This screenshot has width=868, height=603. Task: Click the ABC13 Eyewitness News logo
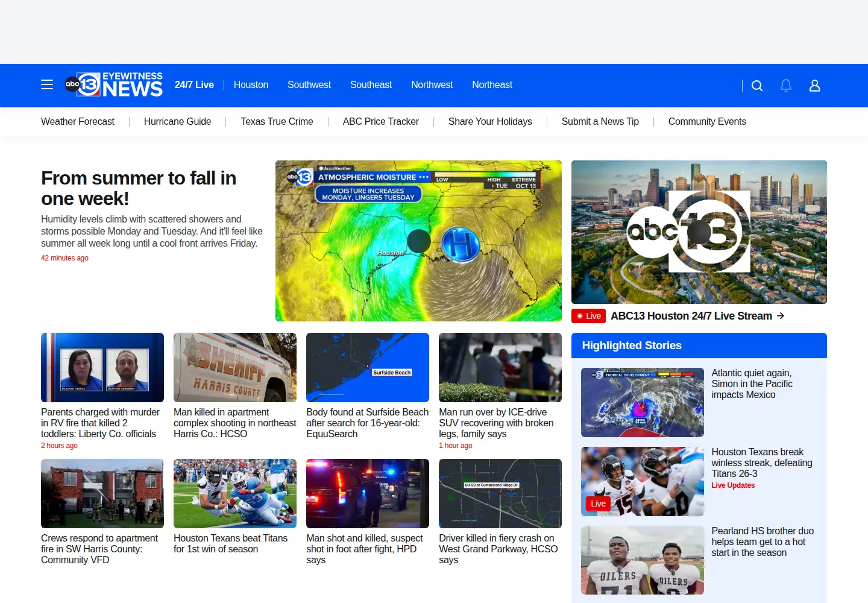[114, 85]
